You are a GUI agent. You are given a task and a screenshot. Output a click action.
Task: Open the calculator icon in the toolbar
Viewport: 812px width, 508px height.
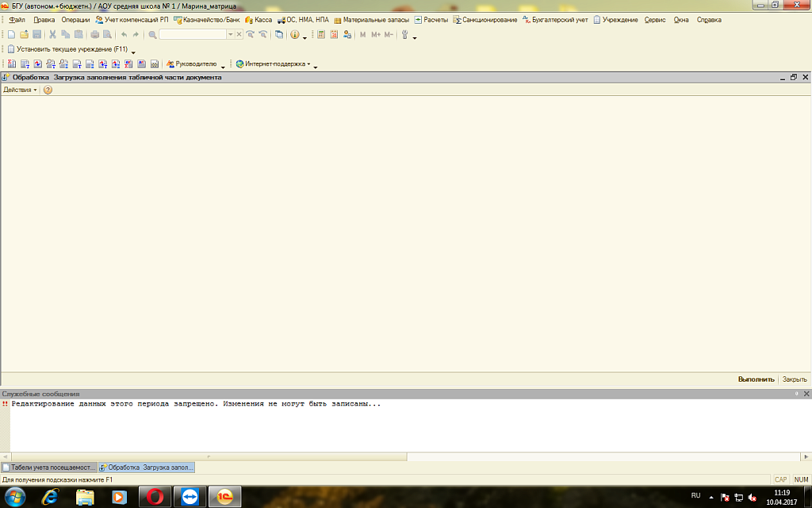(321, 35)
